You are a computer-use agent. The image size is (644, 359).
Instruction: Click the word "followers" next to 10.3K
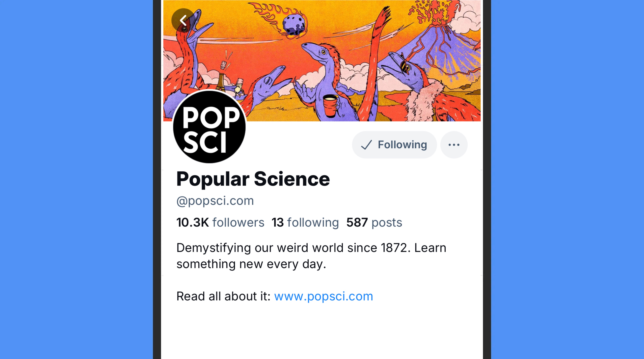click(x=238, y=222)
